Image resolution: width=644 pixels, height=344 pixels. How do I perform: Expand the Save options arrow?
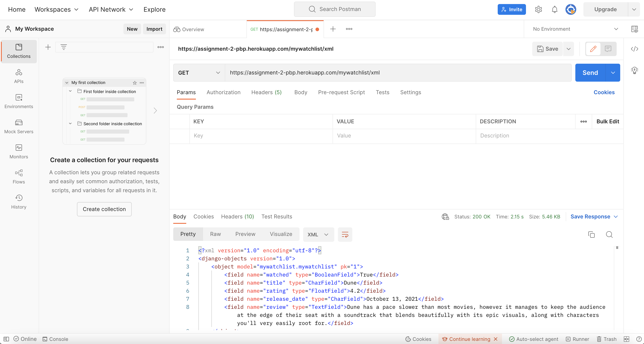click(569, 49)
